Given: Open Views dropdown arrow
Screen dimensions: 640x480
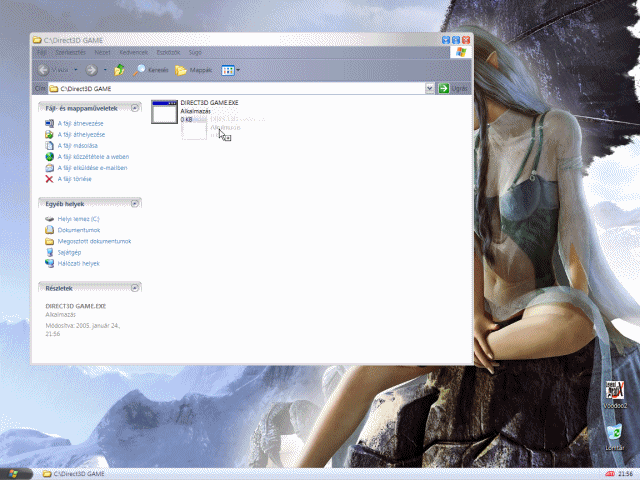Looking at the screenshot, I should point(238,70).
